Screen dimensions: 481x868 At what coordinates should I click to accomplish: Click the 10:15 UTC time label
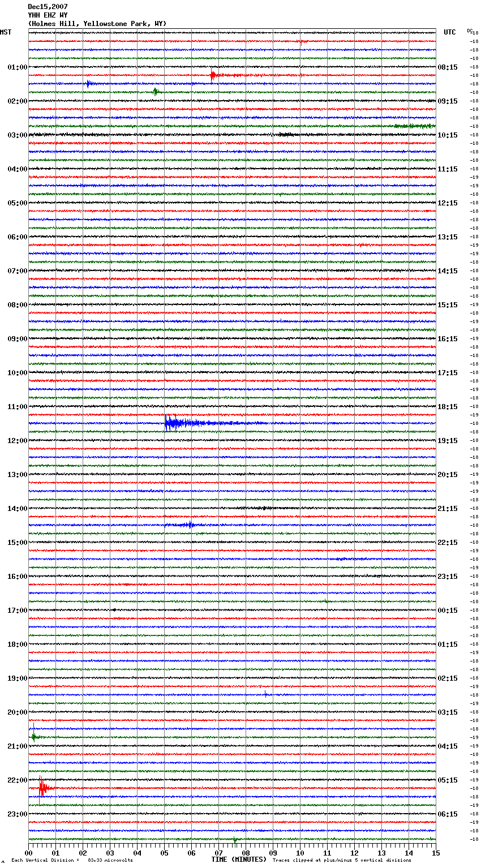[448, 135]
